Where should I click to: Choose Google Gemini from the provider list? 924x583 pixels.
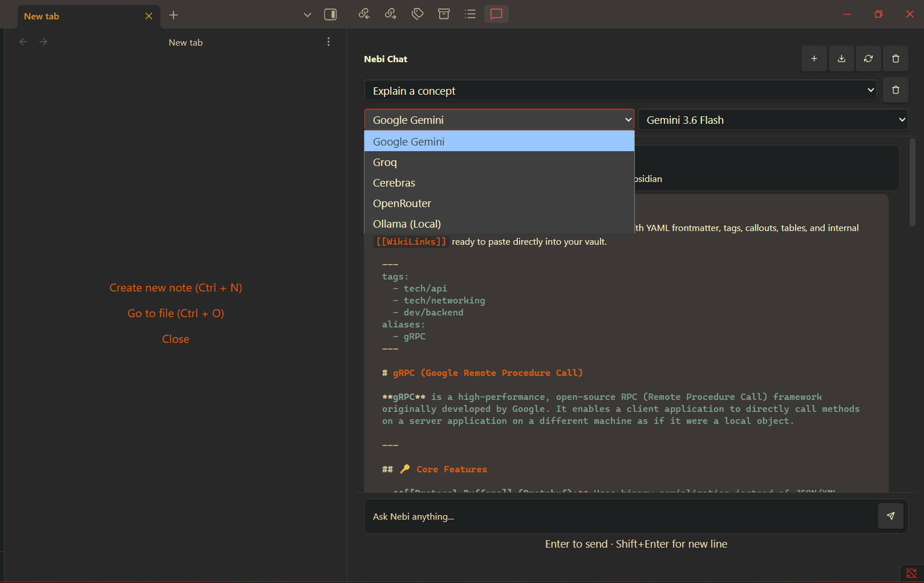pyautogui.click(x=499, y=141)
